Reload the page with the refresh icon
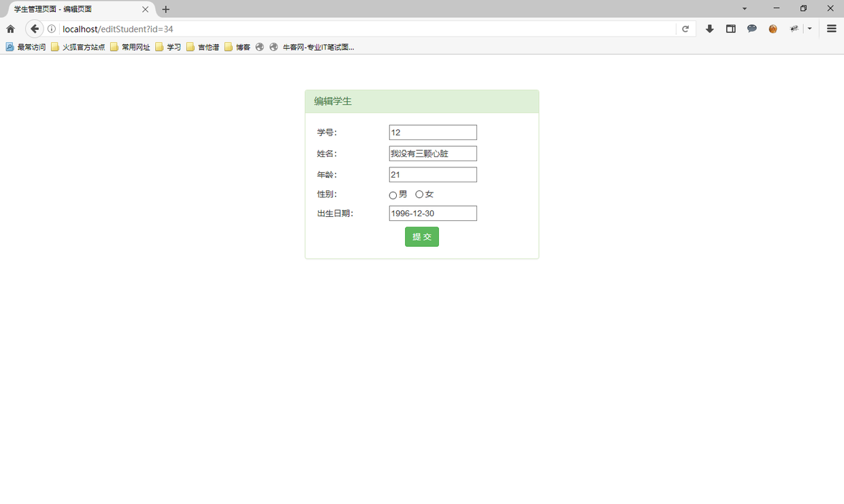This screenshot has height=504, width=844. (x=685, y=29)
